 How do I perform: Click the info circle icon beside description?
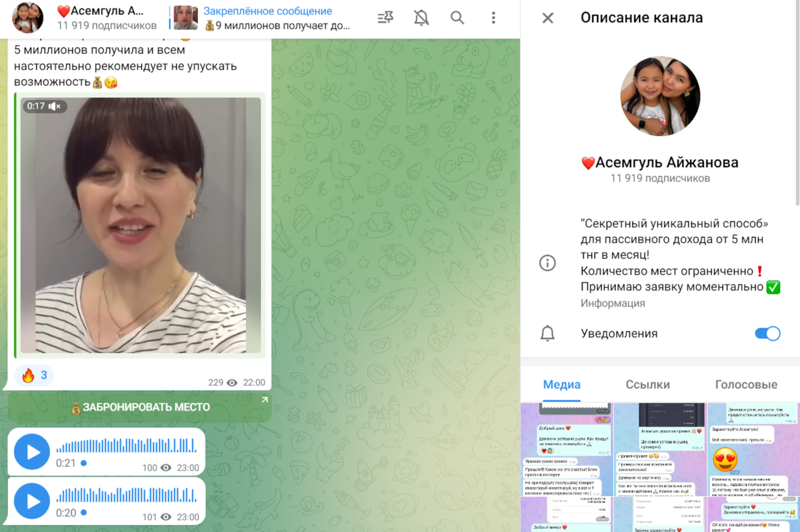click(548, 263)
